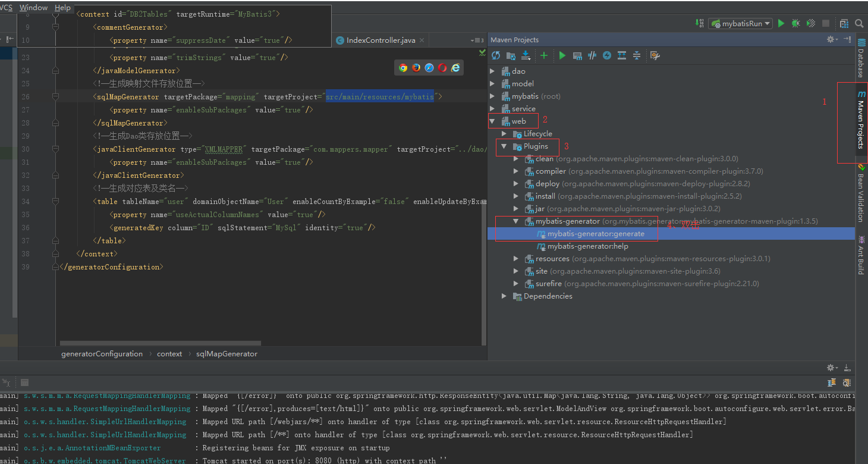868x464 pixels.
Task: Open the Window menu
Action: (x=33, y=7)
